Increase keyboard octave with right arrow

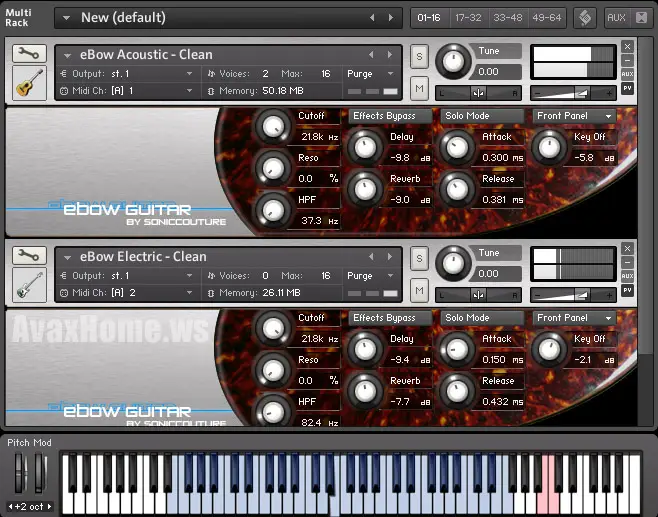click(x=49, y=507)
